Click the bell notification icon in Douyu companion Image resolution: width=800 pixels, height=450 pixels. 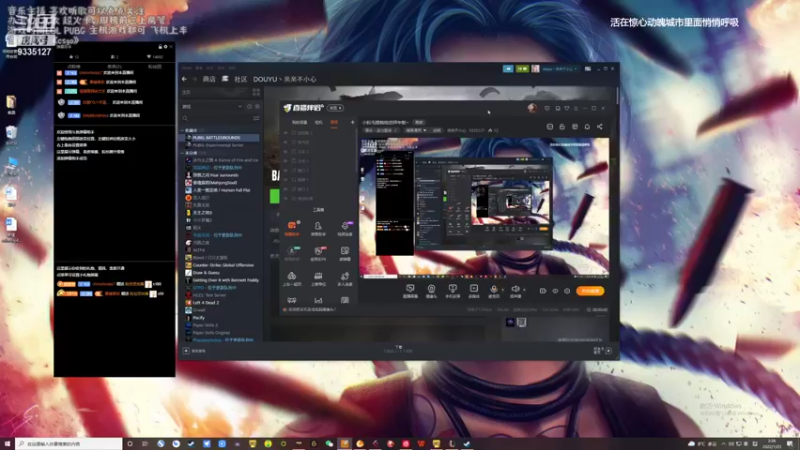point(587,127)
